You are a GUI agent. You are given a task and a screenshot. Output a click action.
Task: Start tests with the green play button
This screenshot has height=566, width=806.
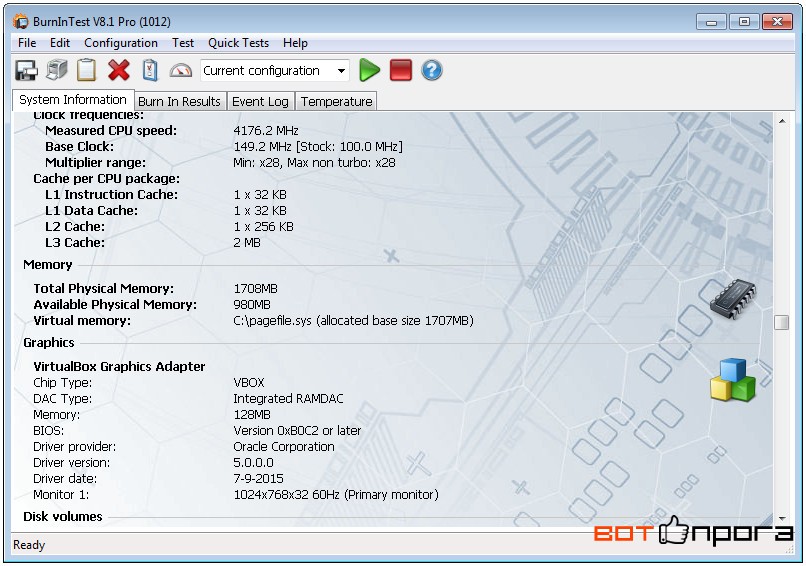(369, 70)
